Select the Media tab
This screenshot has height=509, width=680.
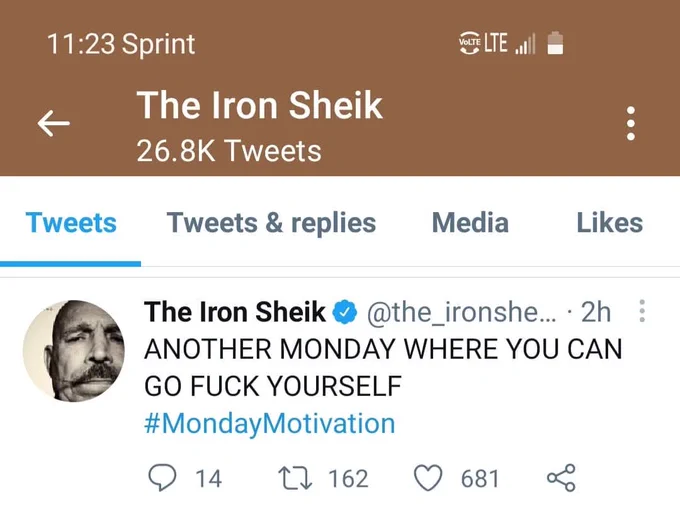pos(470,223)
